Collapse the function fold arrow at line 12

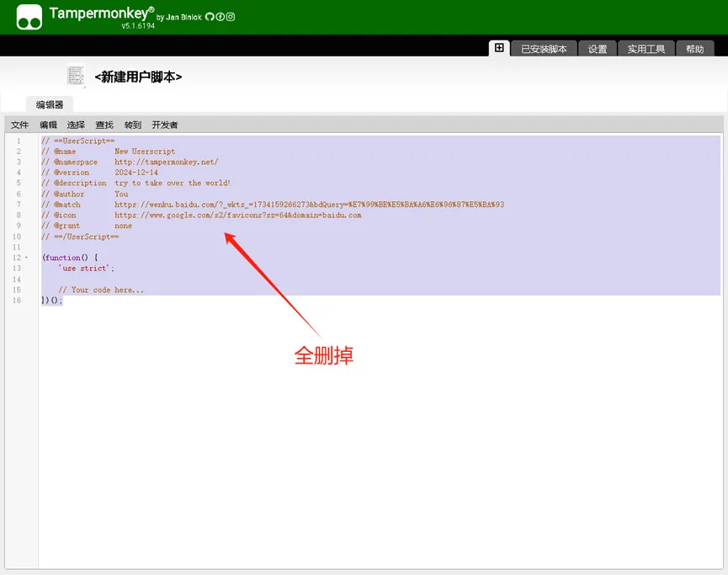point(26,258)
